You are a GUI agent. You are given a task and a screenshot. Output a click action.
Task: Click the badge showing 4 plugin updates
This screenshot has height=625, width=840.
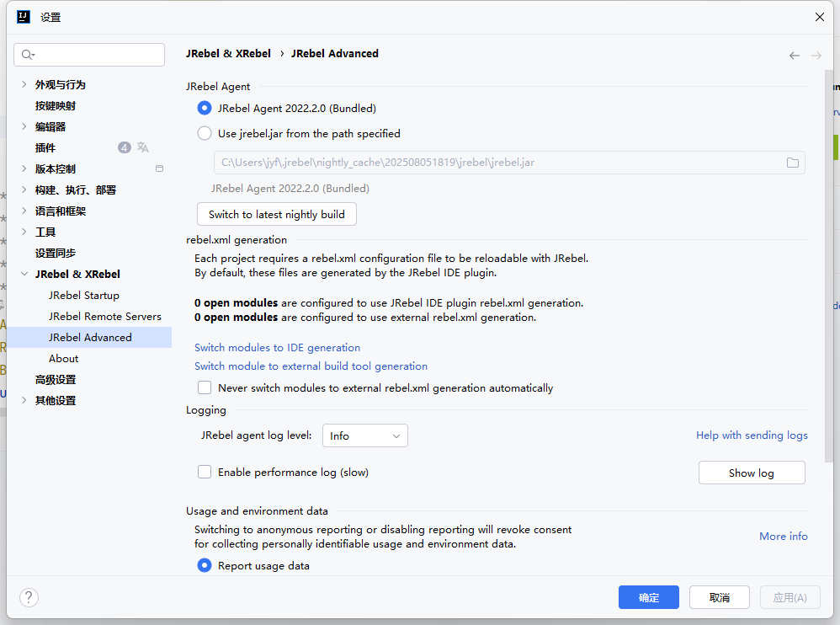[125, 147]
